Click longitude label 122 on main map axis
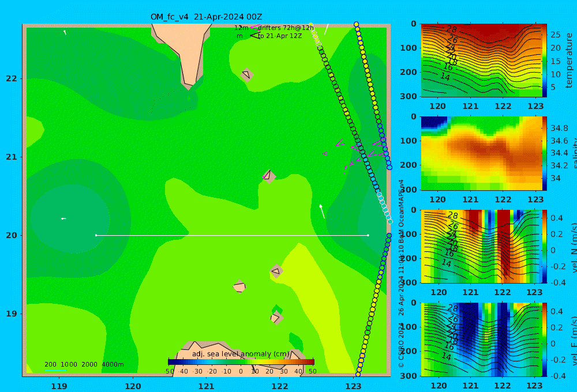This screenshot has height=392, width=577. point(280,386)
